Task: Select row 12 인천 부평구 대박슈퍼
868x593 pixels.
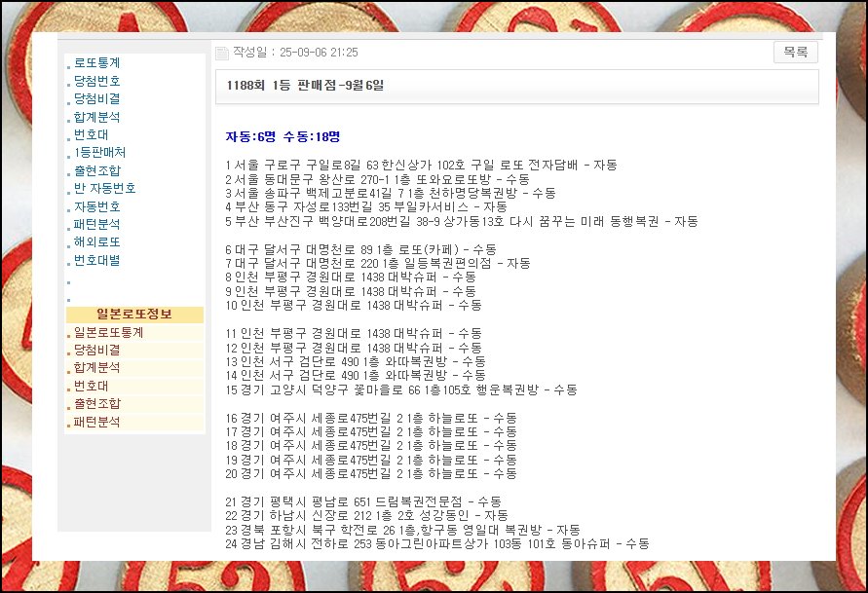Action: 354,348
